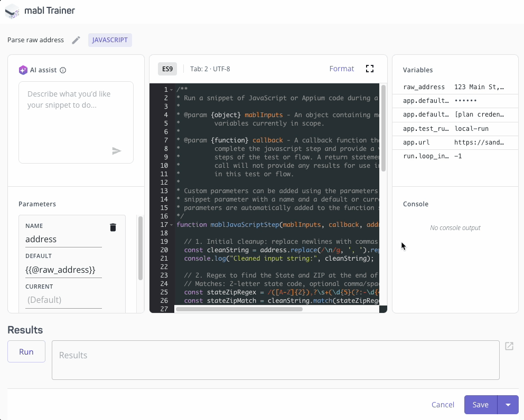Click the AI assist sparkle icon
Viewport: 524px width, 420px height.
point(23,70)
